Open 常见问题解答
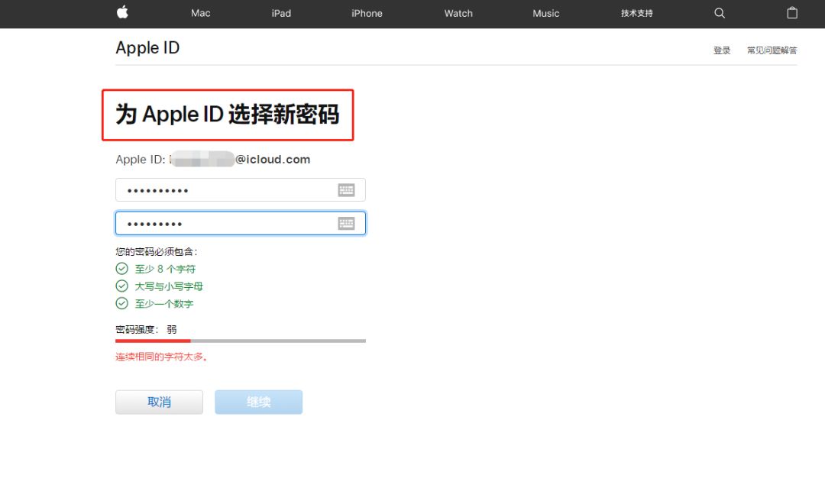The height and width of the screenshot is (504, 825). (772, 50)
